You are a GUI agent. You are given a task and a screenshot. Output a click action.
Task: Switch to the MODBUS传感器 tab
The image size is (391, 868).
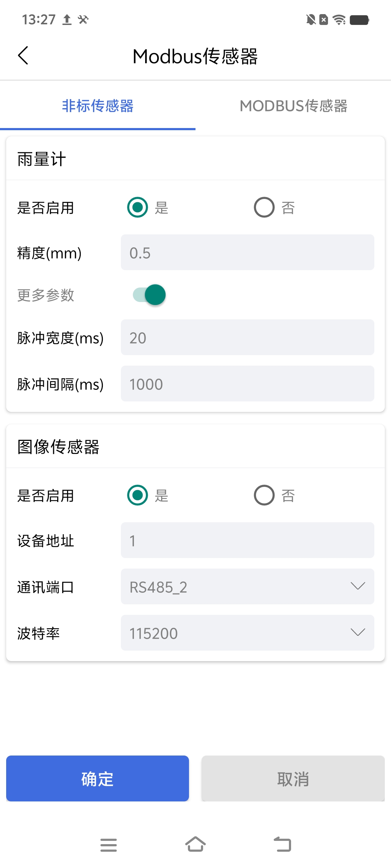[x=293, y=106]
